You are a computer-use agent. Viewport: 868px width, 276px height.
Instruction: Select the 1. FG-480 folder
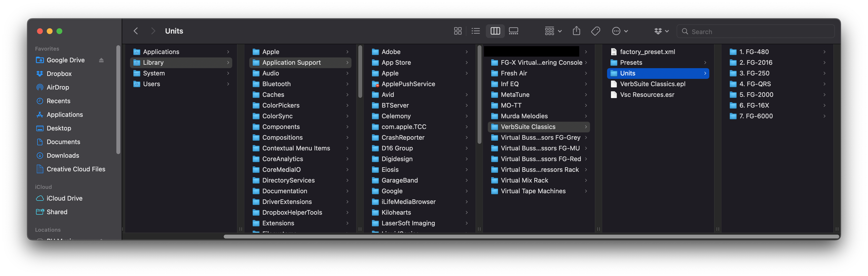777,52
